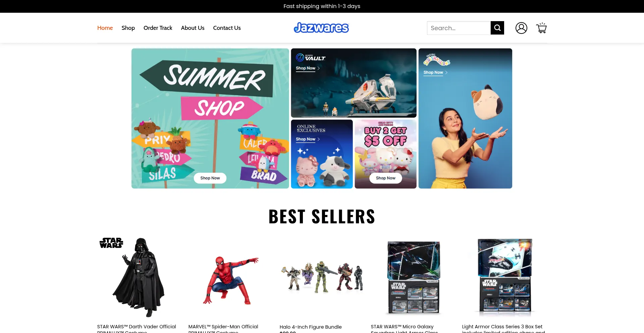Click the Vault Shop Now link
This screenshot has width=644, height=333.
(308, 68)
